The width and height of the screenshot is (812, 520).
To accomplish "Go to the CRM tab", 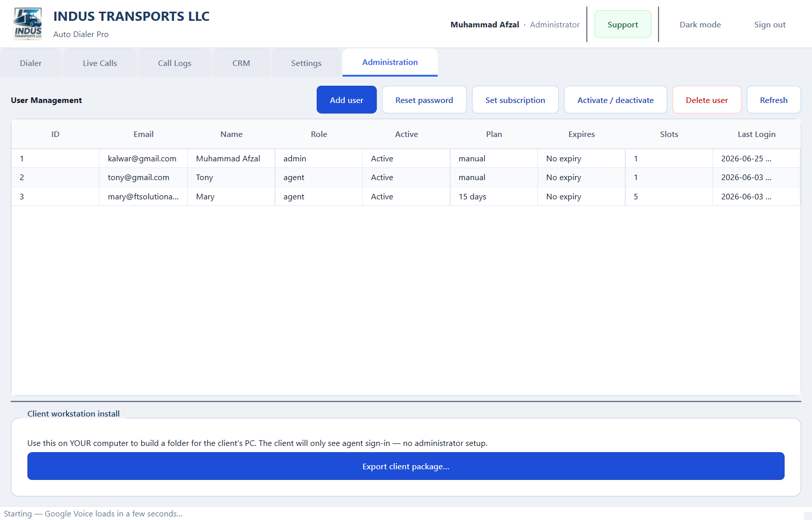I will [241, 63].
